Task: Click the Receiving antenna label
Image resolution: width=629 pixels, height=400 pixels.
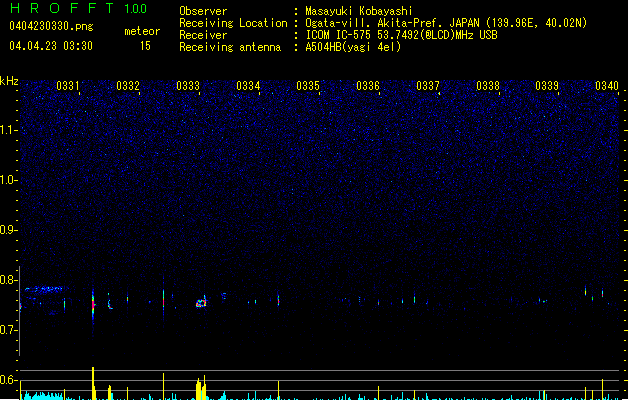Action: pos(230,47)
